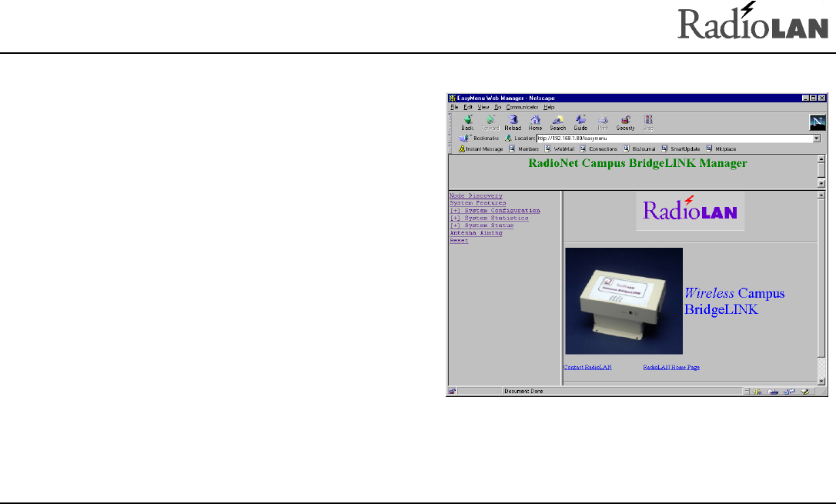Open BizJournal personal toolbar shortcut

[639, 149]
